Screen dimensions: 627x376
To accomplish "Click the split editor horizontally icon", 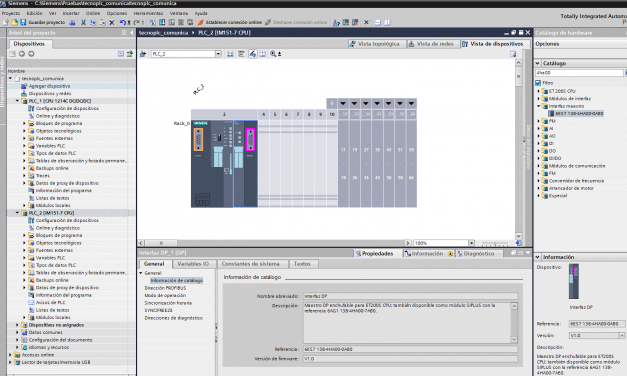I will coord(377,22).
